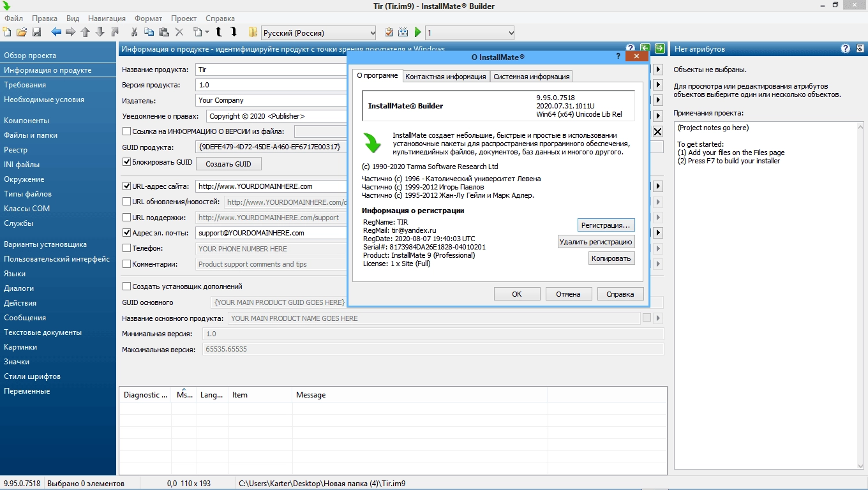
Task: Go back using the blue left arrow
Action: 56,32
